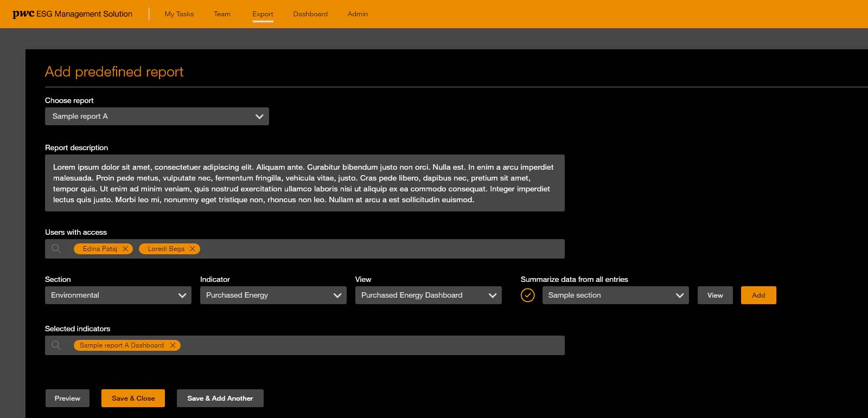
Task: Click the Preview button
Action: 67,398
